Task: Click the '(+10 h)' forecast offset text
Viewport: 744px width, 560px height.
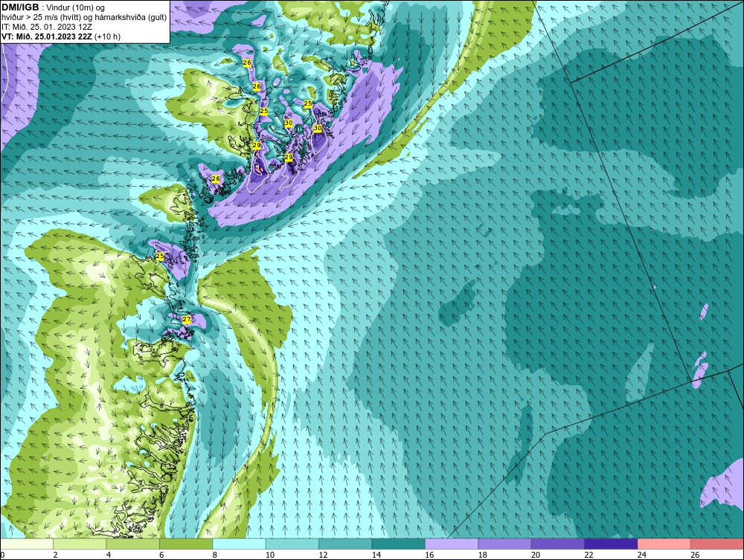Action: tap(108, 36)
